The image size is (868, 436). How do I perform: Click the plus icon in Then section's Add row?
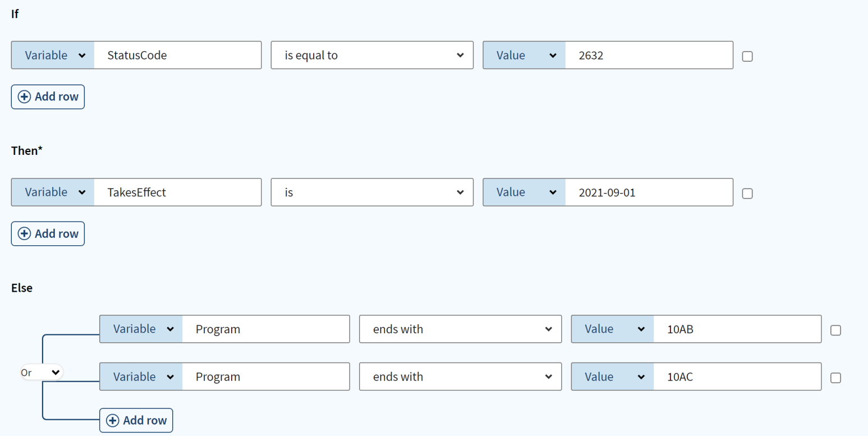click(x=25, y=234)
